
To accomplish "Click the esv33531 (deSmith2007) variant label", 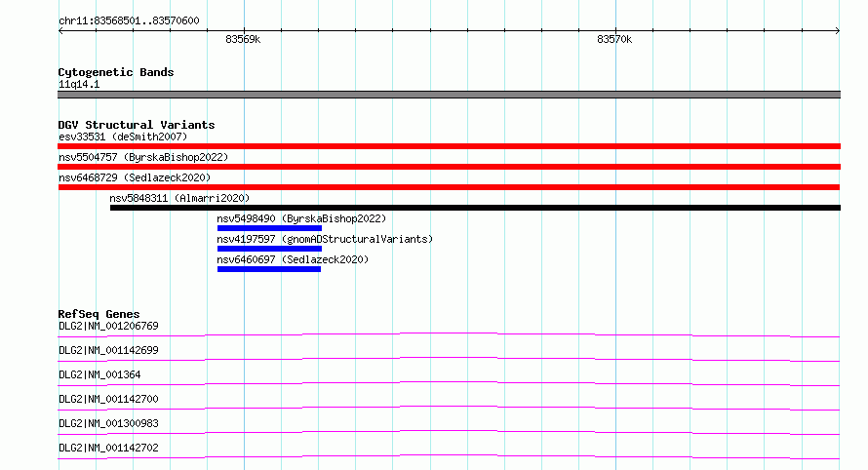I will coord(123,137).
